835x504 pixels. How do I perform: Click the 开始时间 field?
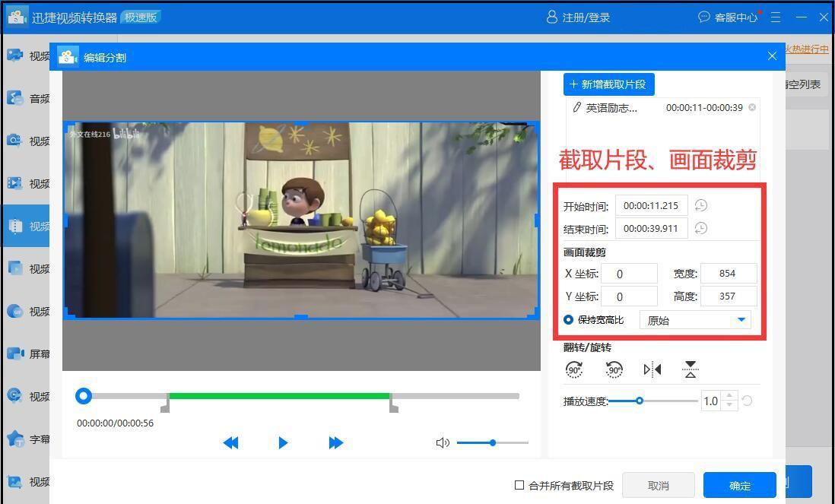point(651,205)
